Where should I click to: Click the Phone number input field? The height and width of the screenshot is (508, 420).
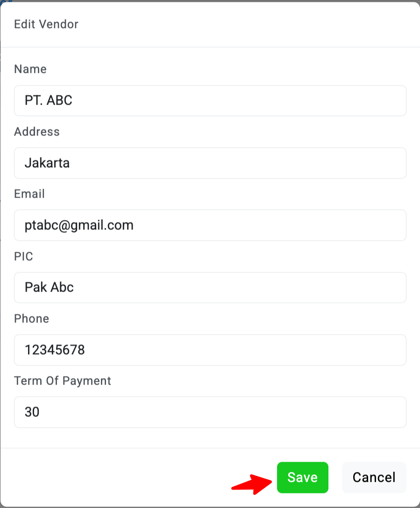click(x=210, y=350)
